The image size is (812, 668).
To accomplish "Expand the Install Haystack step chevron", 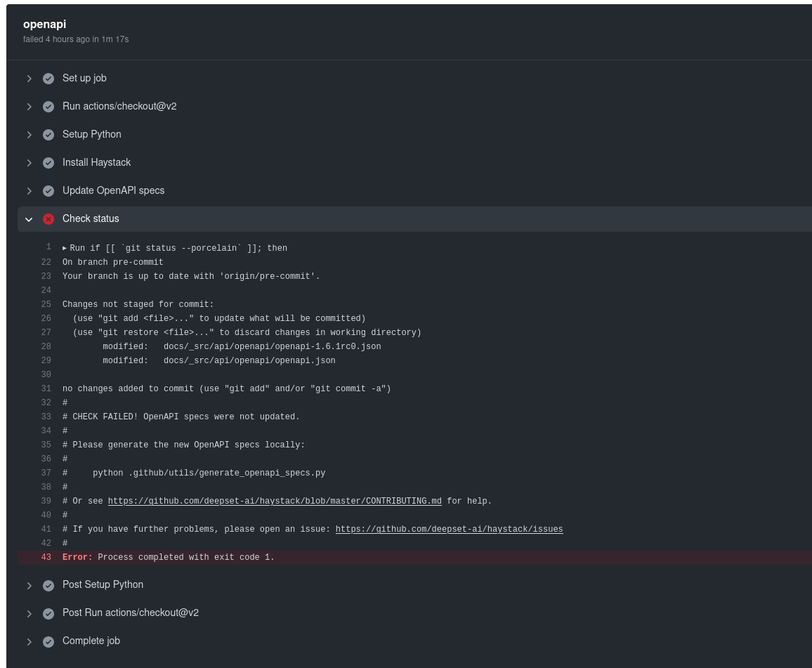I will tap(29, 163).
